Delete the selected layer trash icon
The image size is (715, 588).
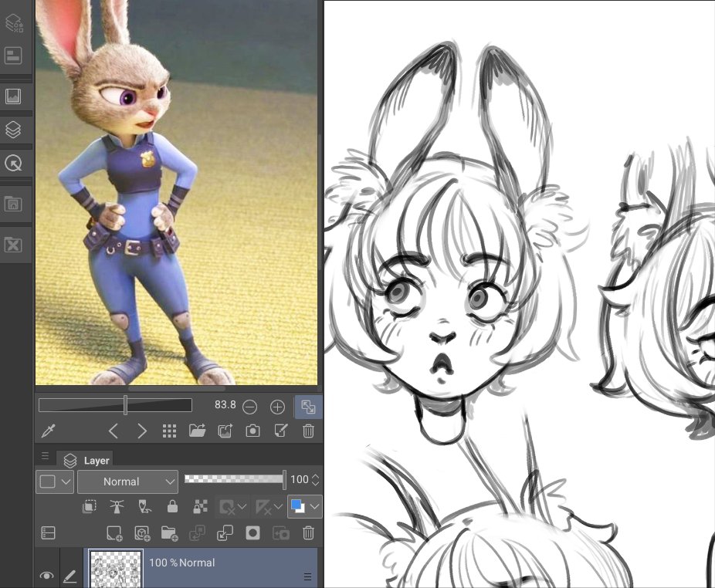click(x=308, y=533)
